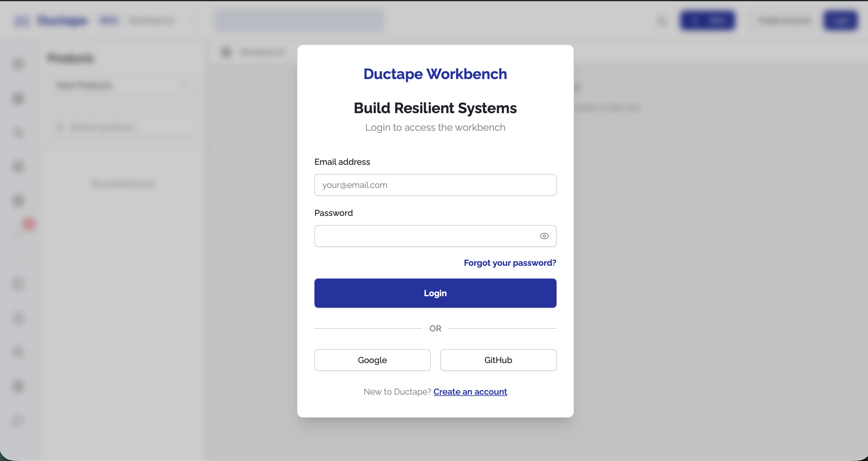The height and width of the screenshot is (461, 868).
Task: Click the magnifier icon in product search field
Action: [x=60, y=127]
